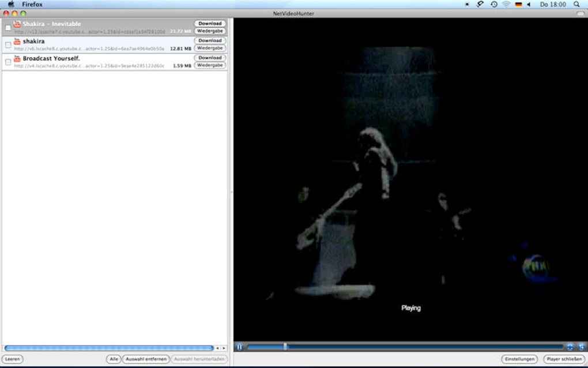
Task: Click the right scroll arrow under the list
Action: 224,348
